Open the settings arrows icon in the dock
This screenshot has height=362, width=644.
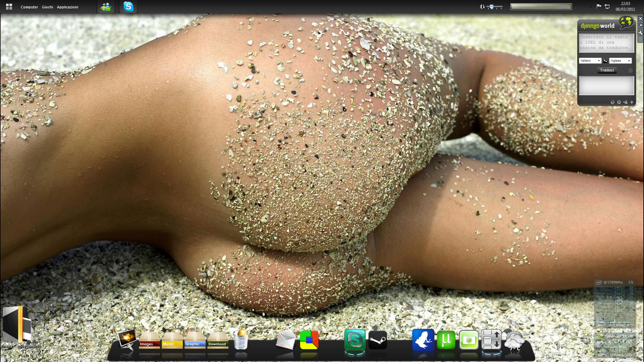pos(491,340)
